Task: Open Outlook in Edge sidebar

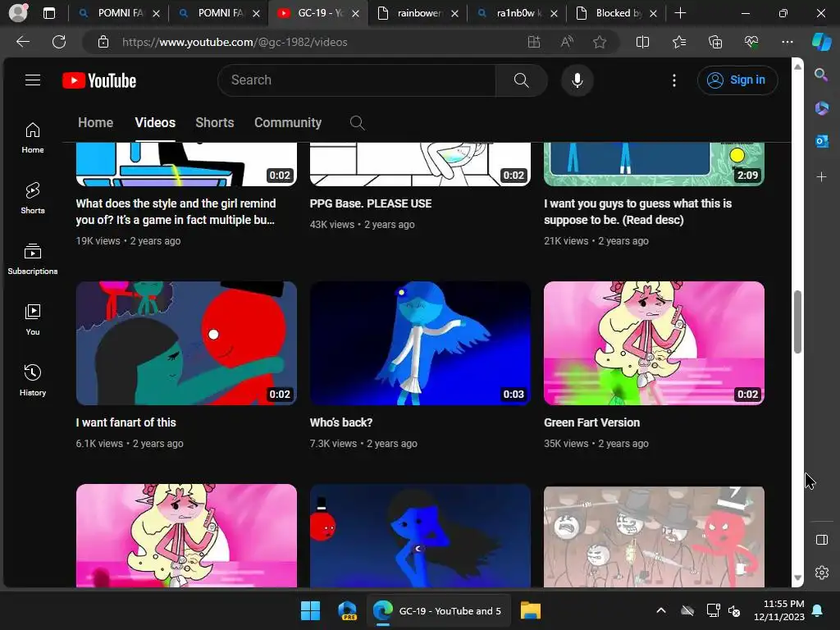Action: 821,141
